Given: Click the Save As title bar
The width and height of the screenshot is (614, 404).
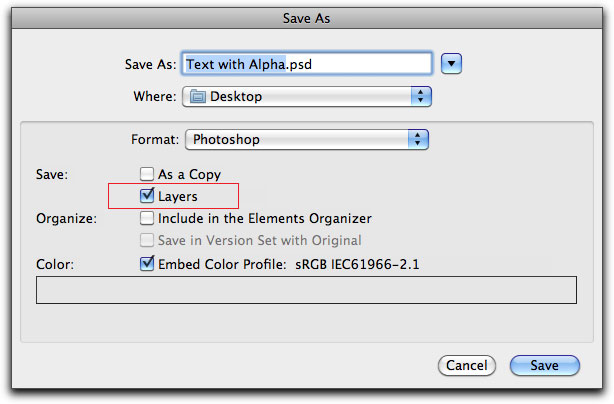Looking at the screenshot, I should [x=307, y=18].
